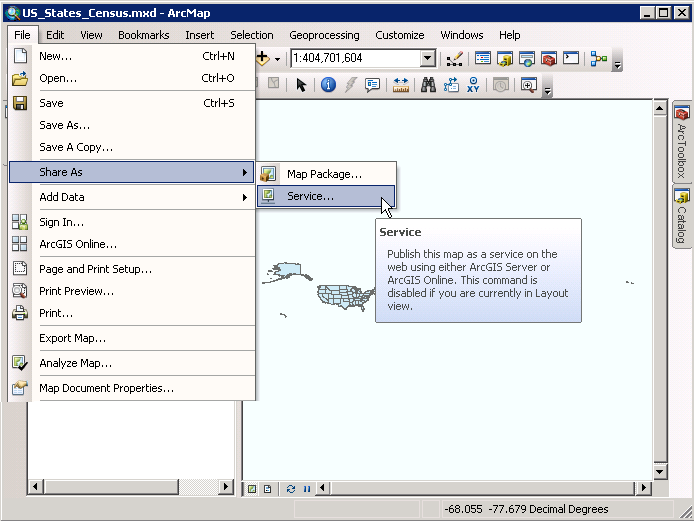Open the Geoprocessing menu
This screenshot has width=694, height=521.
pyautogui.click(x=324, y=35)
